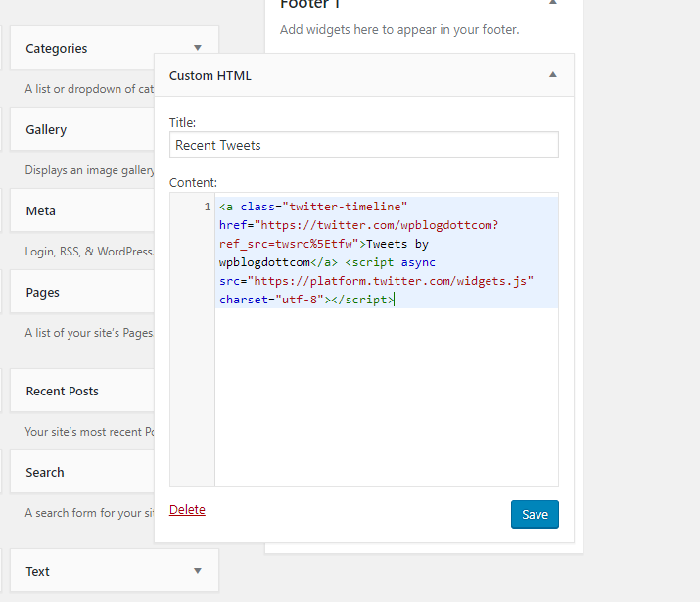This screenshot has height=602, width=700.
Task: Select the Pages widget
Action: click(82, 292)
